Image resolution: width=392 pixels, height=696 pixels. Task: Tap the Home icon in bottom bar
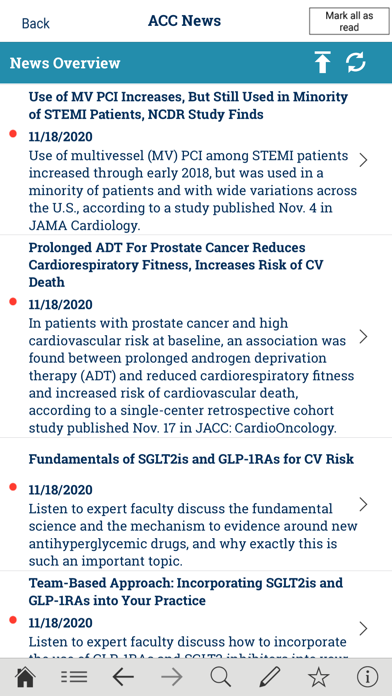pyautogui.click(x=25, y=677)
